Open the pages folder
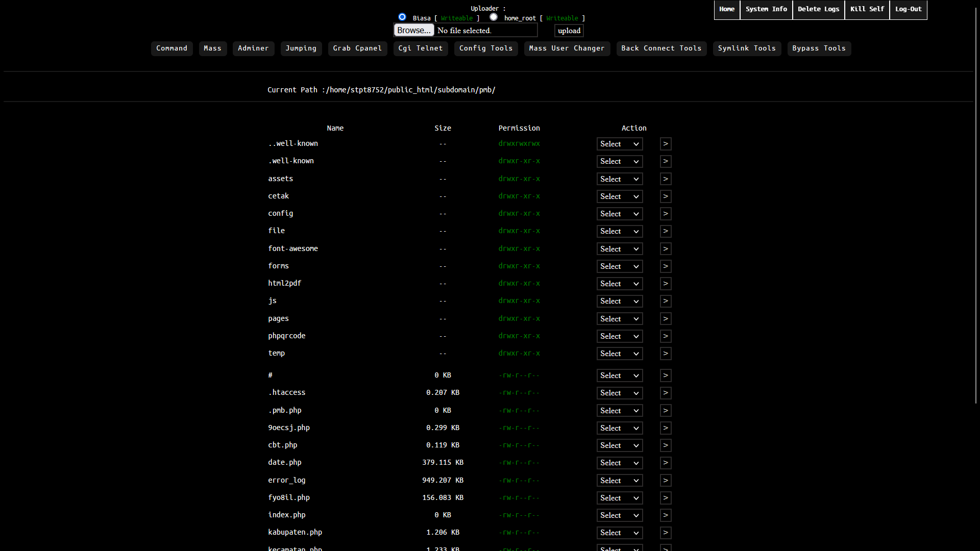The image size is (980, 551). [x=278, y=318]
